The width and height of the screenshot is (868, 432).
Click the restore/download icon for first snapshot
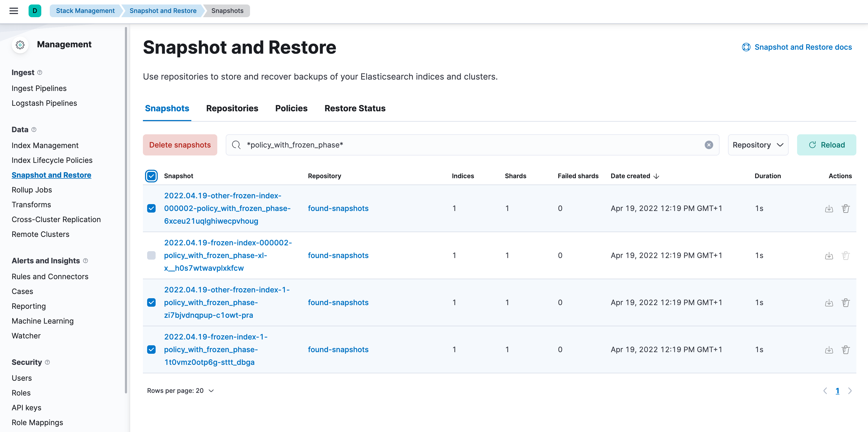point(829,209)
